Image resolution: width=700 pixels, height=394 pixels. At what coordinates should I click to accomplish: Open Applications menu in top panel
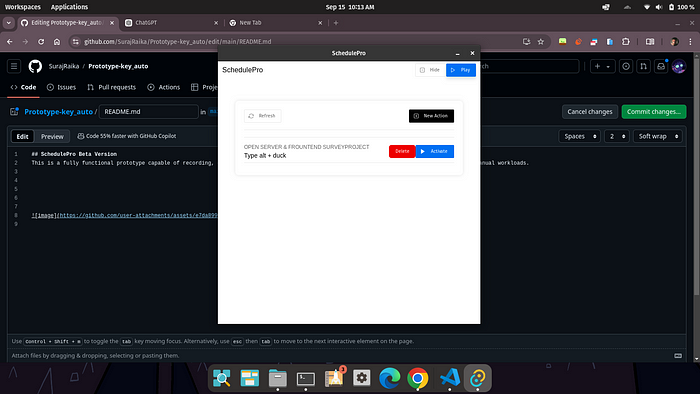[x=69, y=7]
